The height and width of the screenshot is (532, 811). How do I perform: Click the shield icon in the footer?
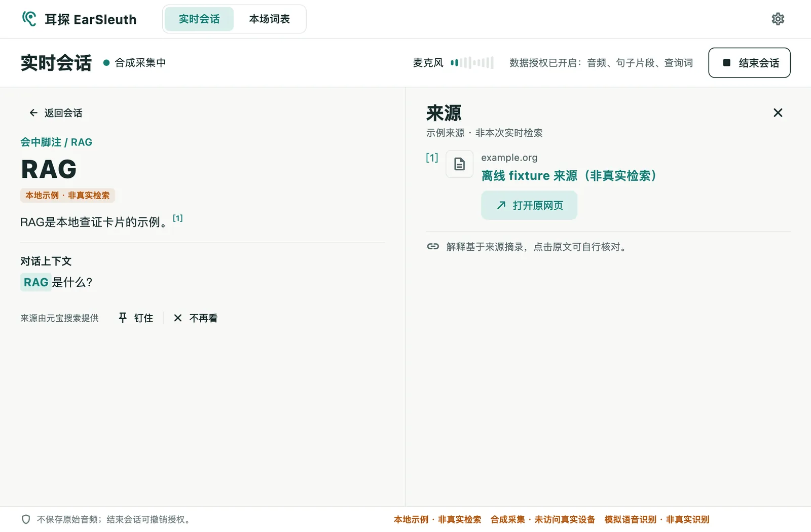[x=26, y=519]
